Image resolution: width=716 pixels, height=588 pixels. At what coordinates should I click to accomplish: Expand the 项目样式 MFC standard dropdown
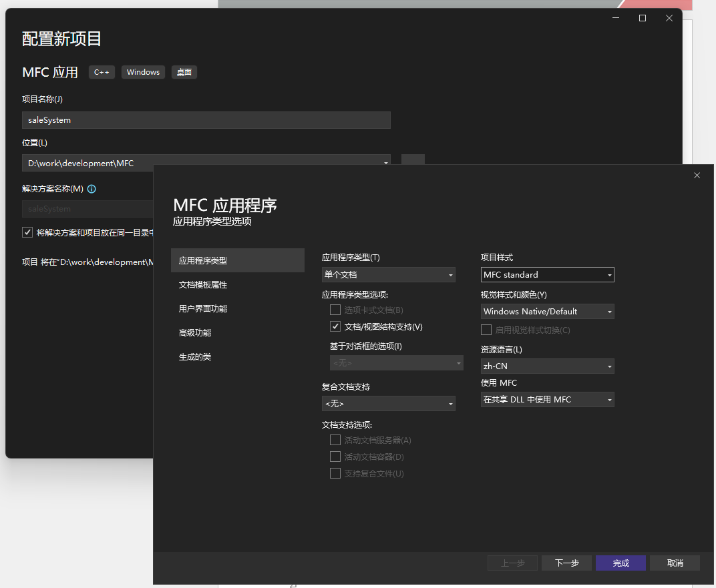coord(547,275)
